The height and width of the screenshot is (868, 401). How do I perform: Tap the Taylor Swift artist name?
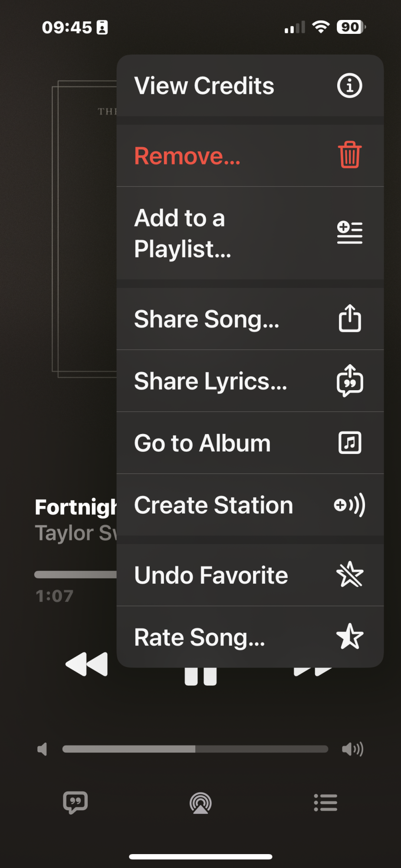click(75, 533)
